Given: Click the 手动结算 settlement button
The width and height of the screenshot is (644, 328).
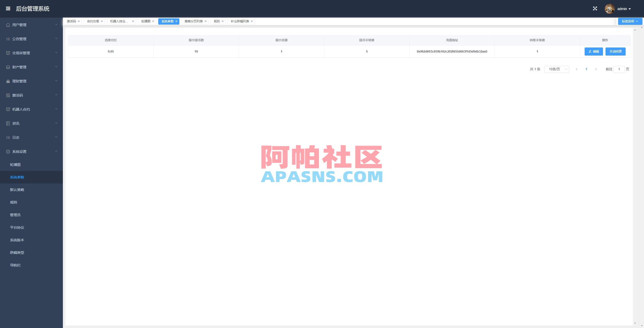Looking at the screenshot, I should pyautogui.click(x=615, y=51).
